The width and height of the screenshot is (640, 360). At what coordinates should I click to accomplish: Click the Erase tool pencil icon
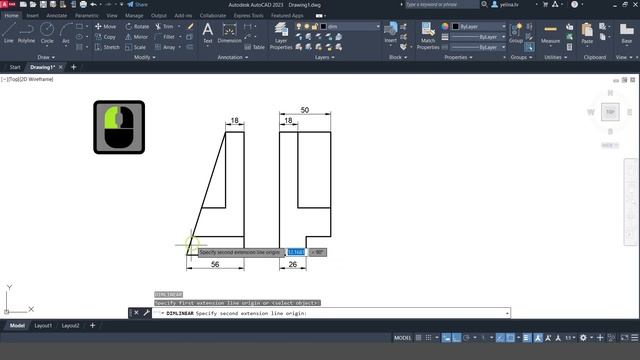pos(190,27)
